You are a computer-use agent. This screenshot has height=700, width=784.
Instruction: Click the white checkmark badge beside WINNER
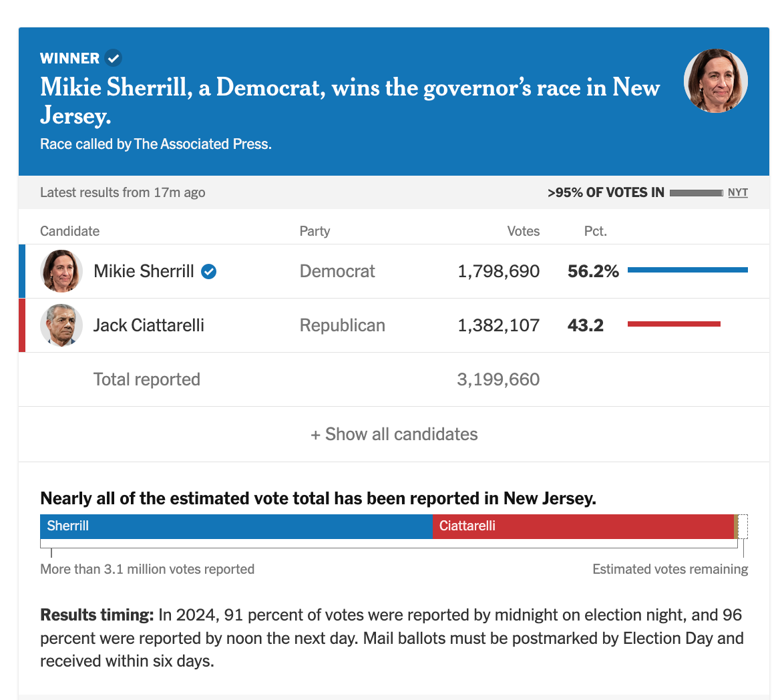click(x=114, y=58)
